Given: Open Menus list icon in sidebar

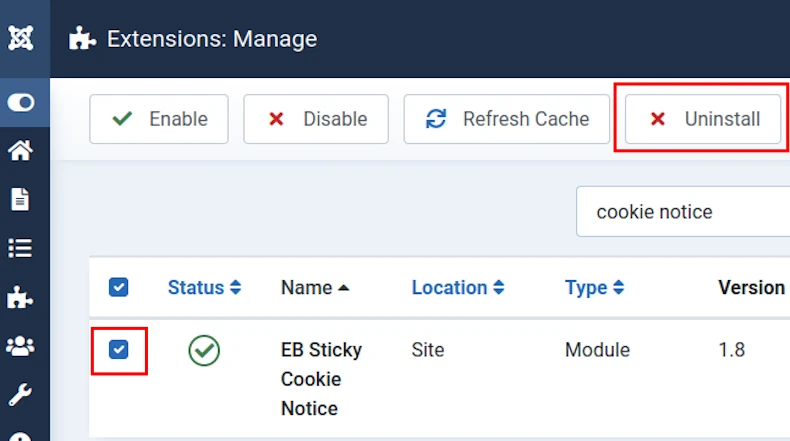Looking at the screenshot, I should click(20, 248).
